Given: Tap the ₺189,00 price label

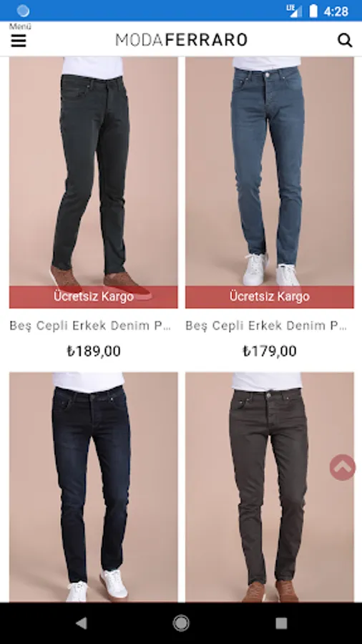Looking at the screenshot, I should coord(94,351).
